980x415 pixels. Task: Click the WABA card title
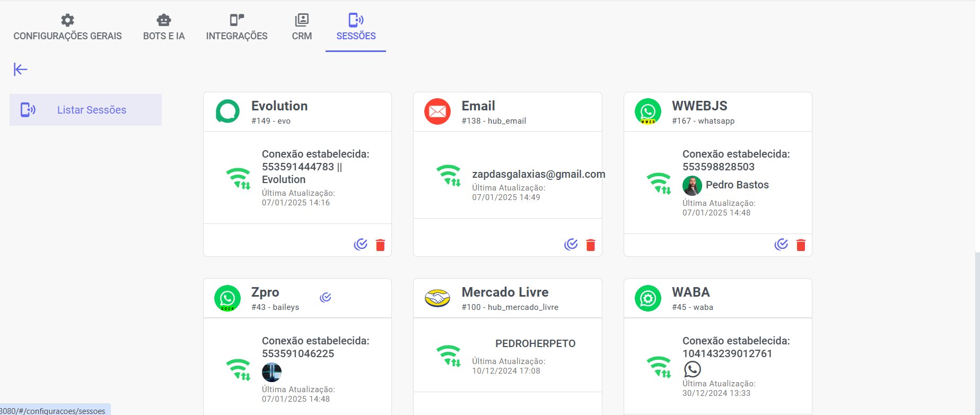click(x=690, y=292)
